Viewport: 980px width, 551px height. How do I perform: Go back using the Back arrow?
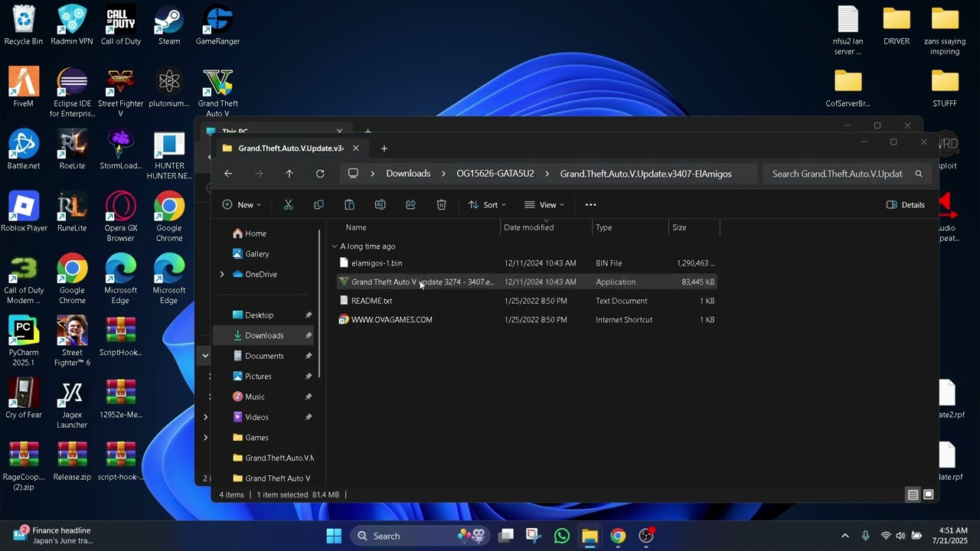(x=228, y=174)
